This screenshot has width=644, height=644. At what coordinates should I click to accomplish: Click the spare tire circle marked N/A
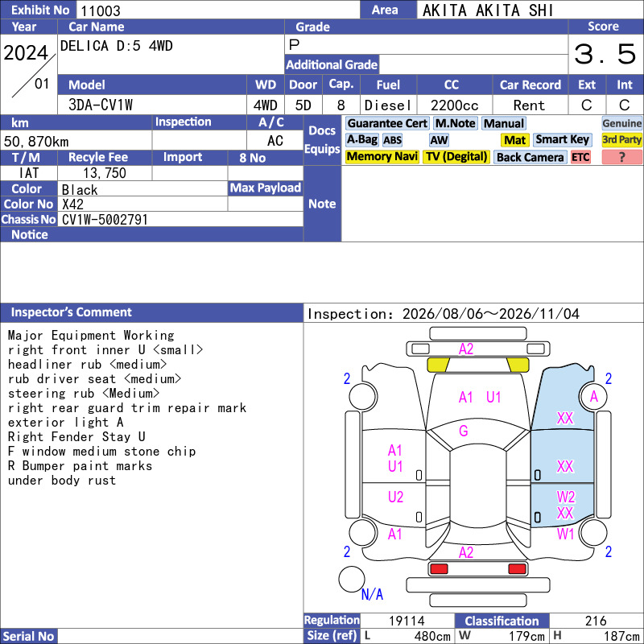pyautogui.click(x=352, y=579)
